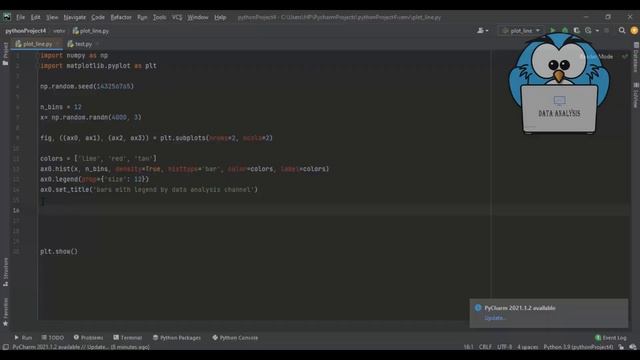Open the View menu
The image size is (640, 360).
52,17
